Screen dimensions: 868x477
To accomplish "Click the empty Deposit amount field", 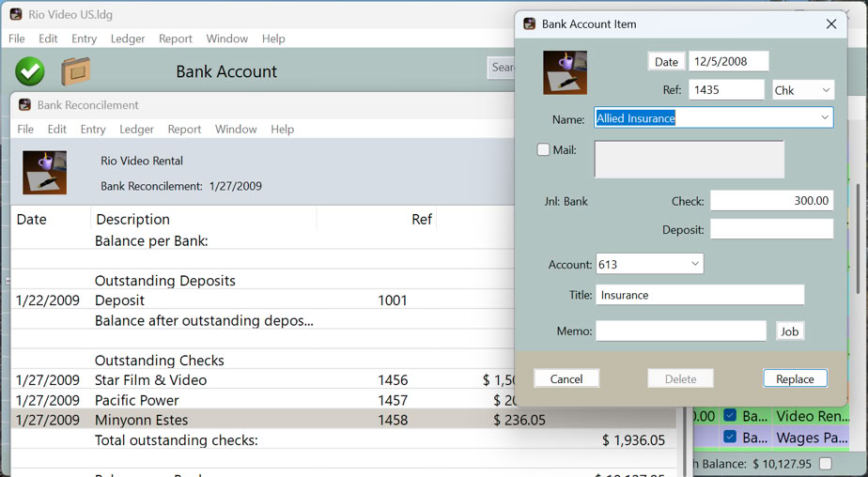I will click(x=771, y=229).
